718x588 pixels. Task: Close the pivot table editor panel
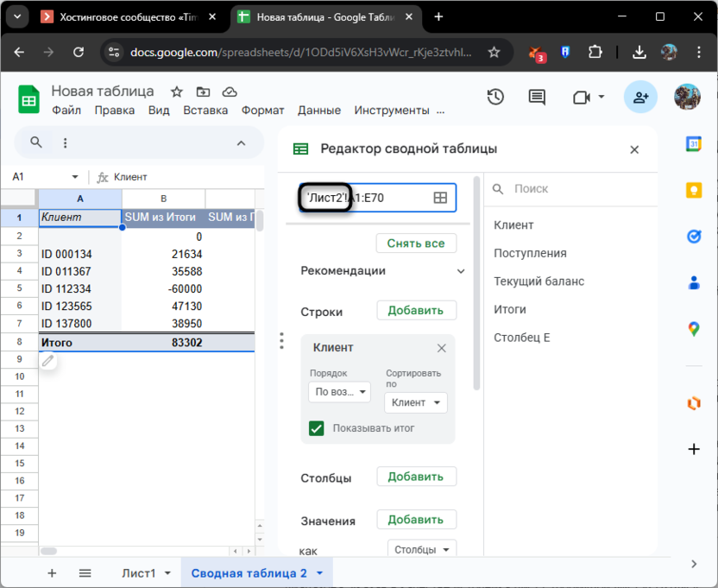[634, 149]
